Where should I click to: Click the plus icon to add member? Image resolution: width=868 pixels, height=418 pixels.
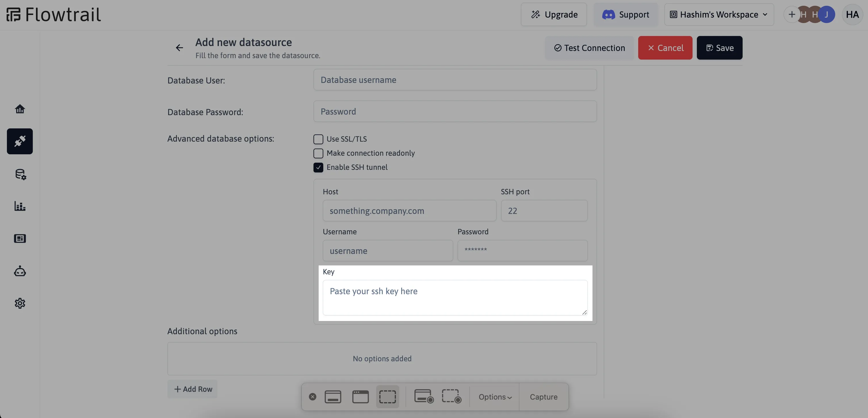pos(791,14)
